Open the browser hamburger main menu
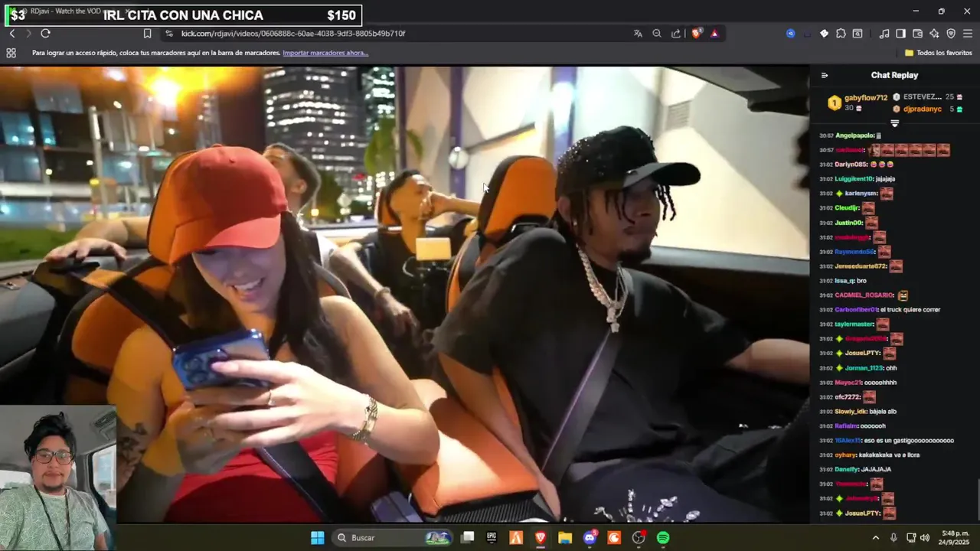 (968, 34)
